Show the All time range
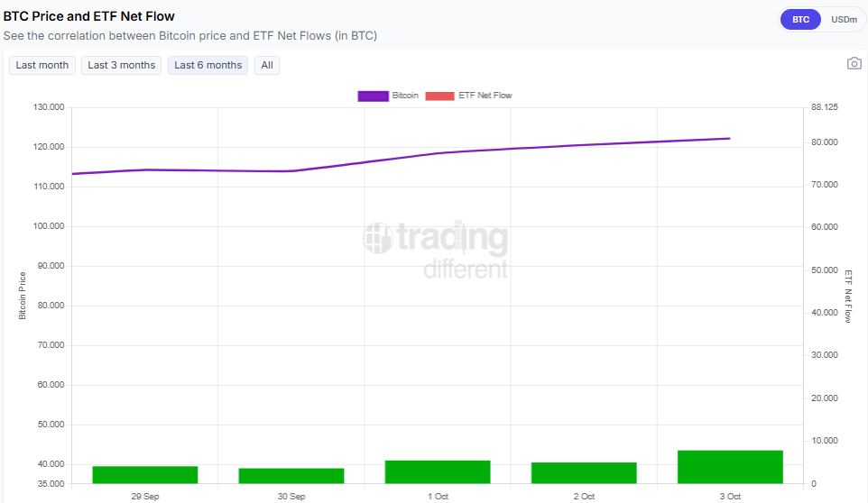868x503 pixels. [x=267, y=65]
